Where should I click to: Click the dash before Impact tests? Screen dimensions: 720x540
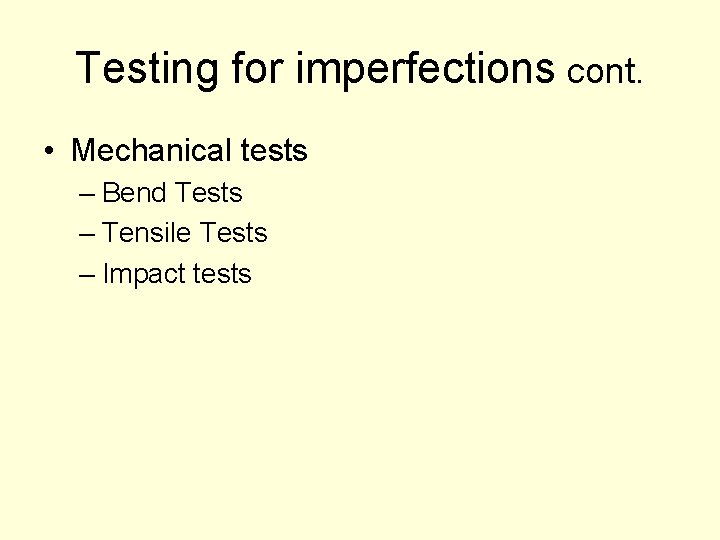[86, 275]
